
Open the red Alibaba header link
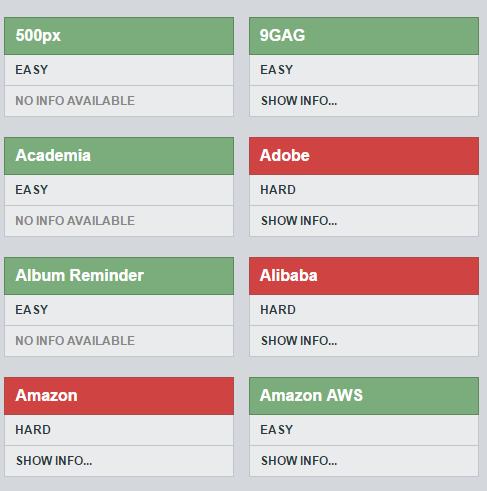289,275
